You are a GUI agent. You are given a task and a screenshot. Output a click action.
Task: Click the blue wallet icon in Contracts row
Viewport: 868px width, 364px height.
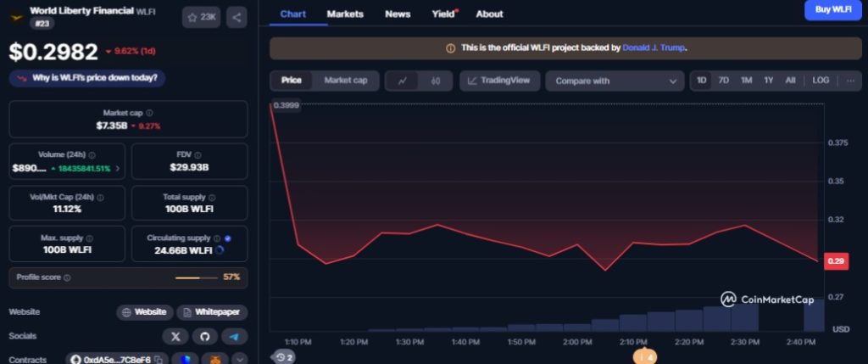point(185,360)
